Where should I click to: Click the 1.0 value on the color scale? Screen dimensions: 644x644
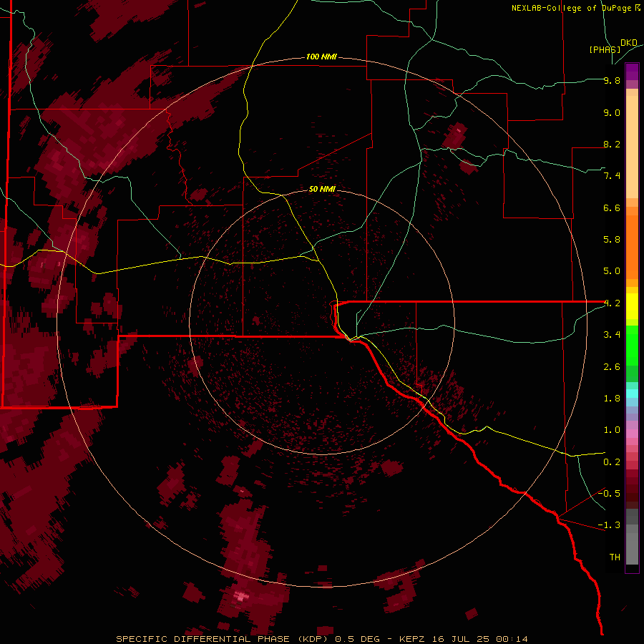coord(612,430)
